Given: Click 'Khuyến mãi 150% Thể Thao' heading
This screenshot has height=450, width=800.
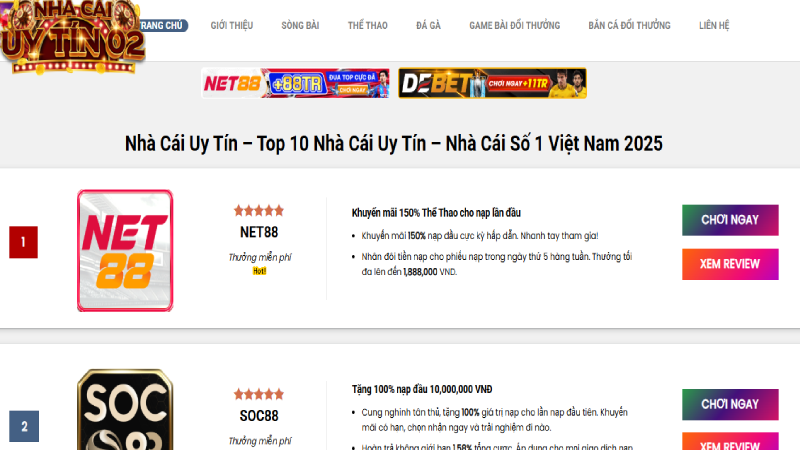Looking at the screenshot, I should (436, 213).
